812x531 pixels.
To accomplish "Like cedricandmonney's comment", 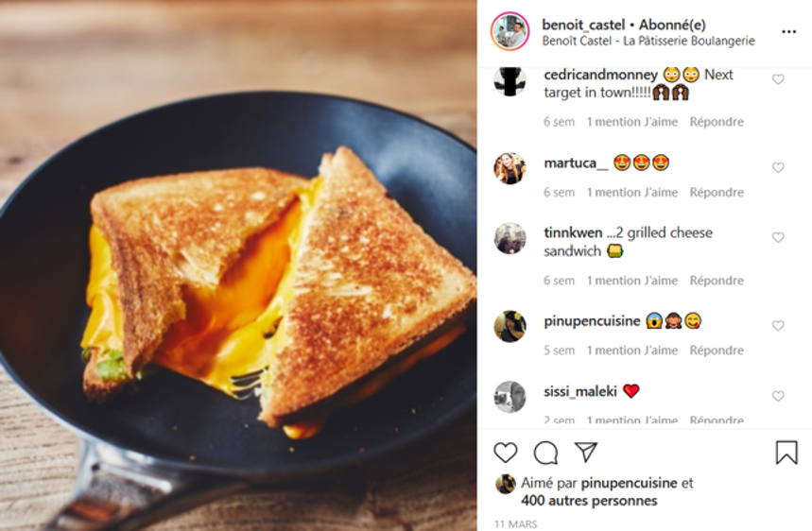I will coord(778,79).
